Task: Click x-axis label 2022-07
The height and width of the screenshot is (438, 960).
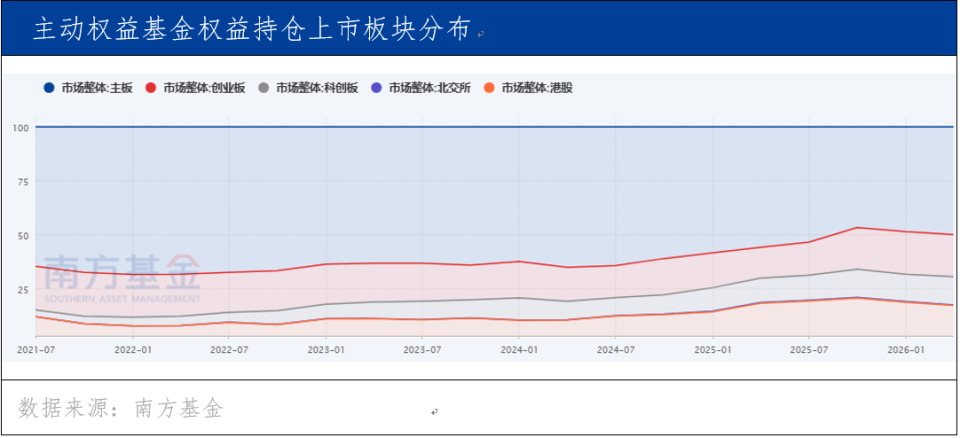Action: (x=229, y=349)
